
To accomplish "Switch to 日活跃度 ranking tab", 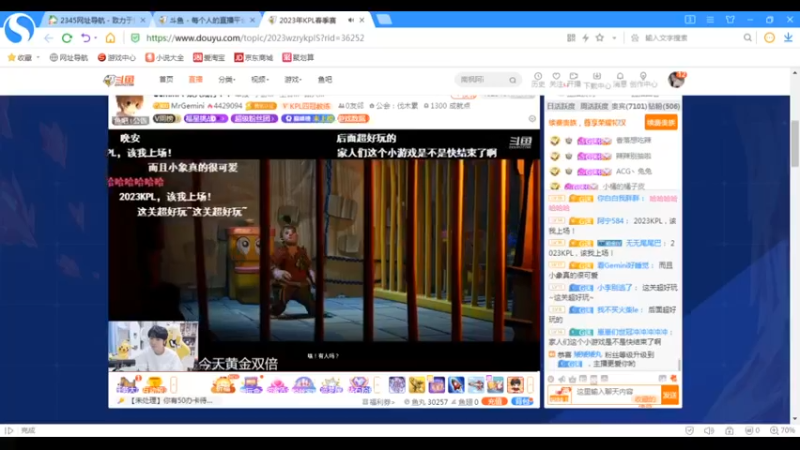I will point(561,106).
